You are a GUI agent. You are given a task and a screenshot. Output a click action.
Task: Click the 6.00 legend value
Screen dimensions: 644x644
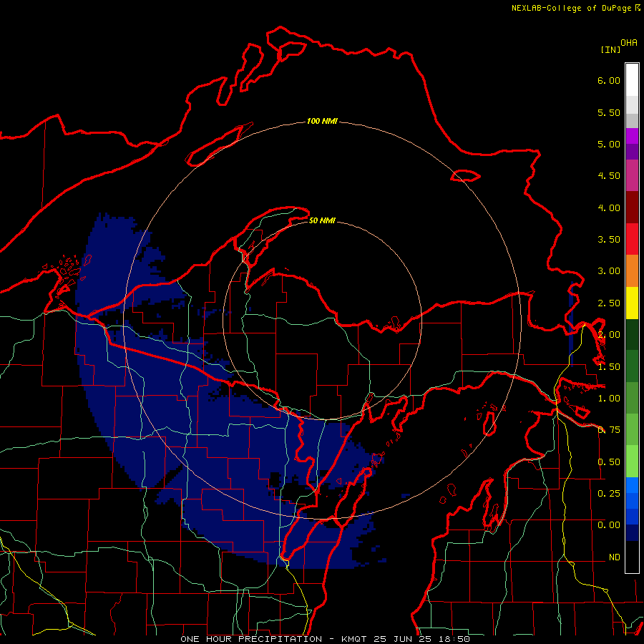[609, 80]
